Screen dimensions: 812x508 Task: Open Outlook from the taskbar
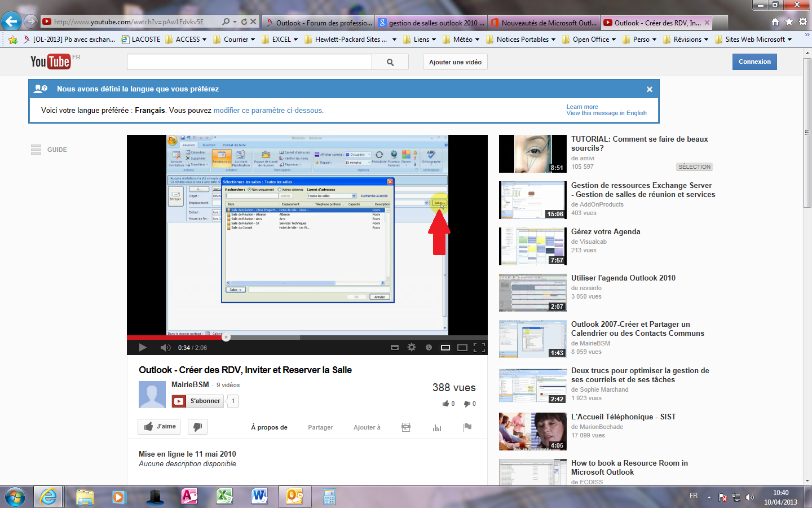coord(295,497)
